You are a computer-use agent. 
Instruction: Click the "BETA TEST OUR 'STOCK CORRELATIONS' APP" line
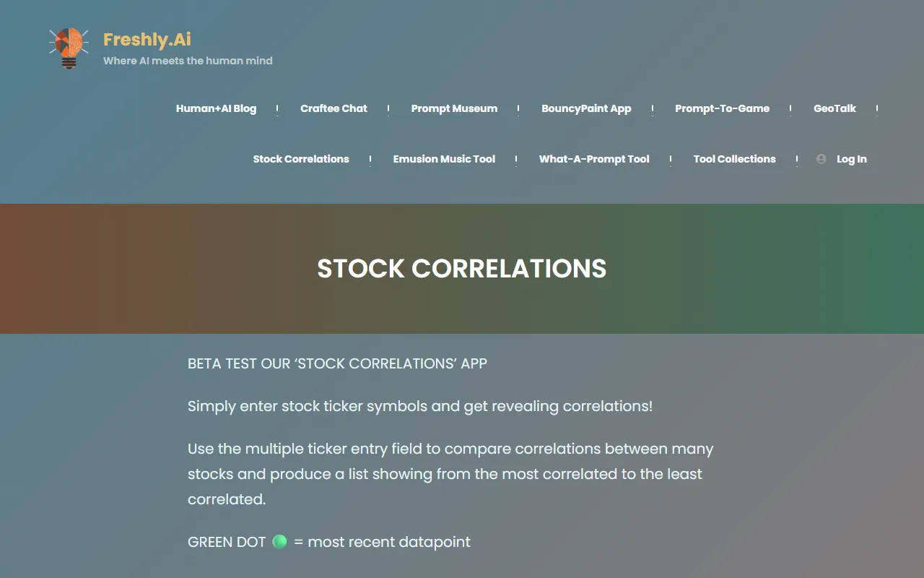[337, 363]
